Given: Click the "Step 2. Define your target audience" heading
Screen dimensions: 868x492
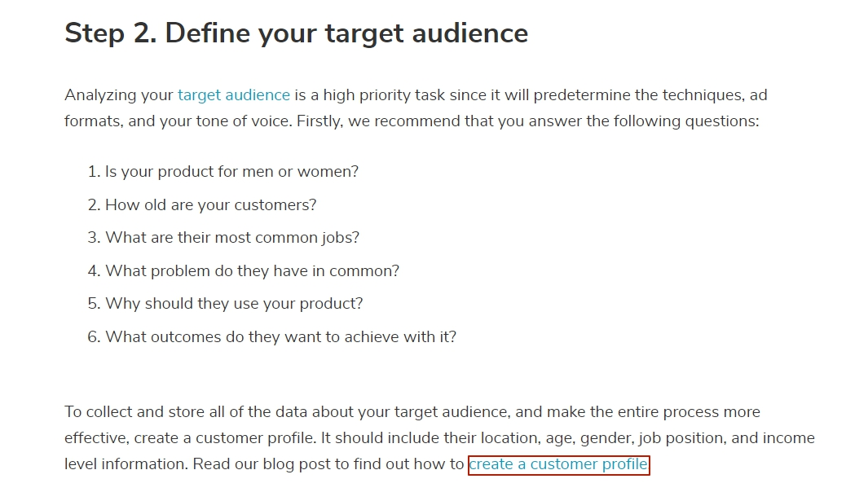Looking at the screenshot, I should click(x=296, y=33).
